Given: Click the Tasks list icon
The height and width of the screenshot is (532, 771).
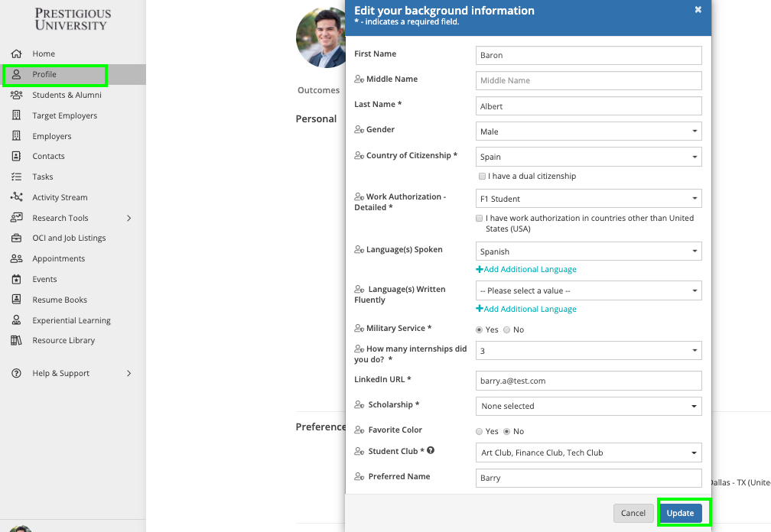Looking at the screenshot, I should click(x=16, y=177).
